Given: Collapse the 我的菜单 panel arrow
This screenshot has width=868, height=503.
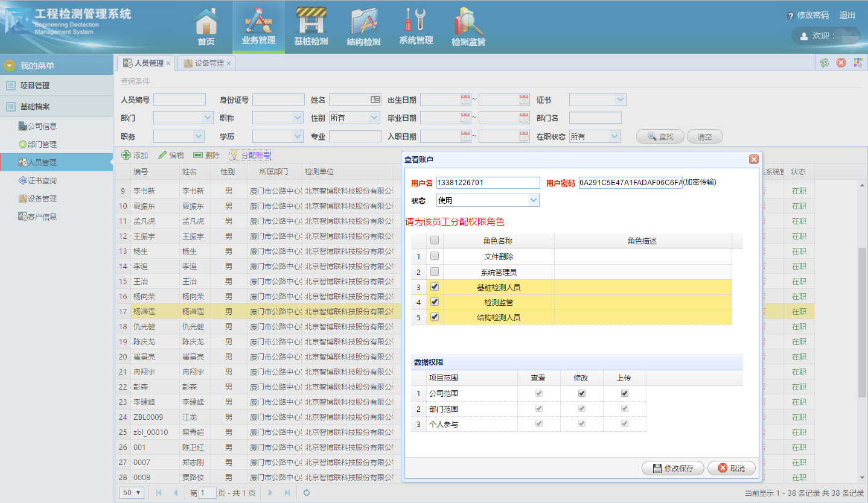Looking at the screenshot, I should tap(10, 65).
